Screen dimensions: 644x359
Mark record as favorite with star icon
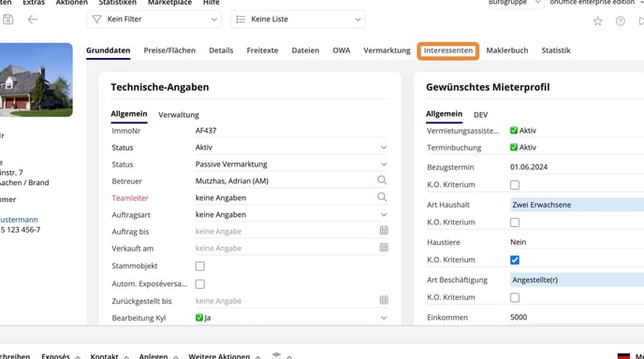[x=597, y=21]
